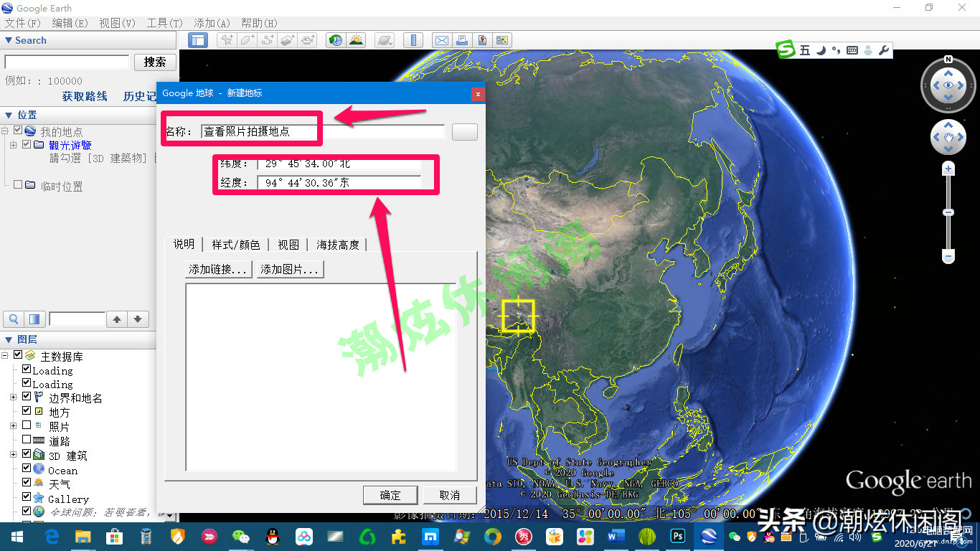Viewport: 980px width, 551px height.
Task: Click the 确定 button in the dialog
Action: (x=391, y=495)
